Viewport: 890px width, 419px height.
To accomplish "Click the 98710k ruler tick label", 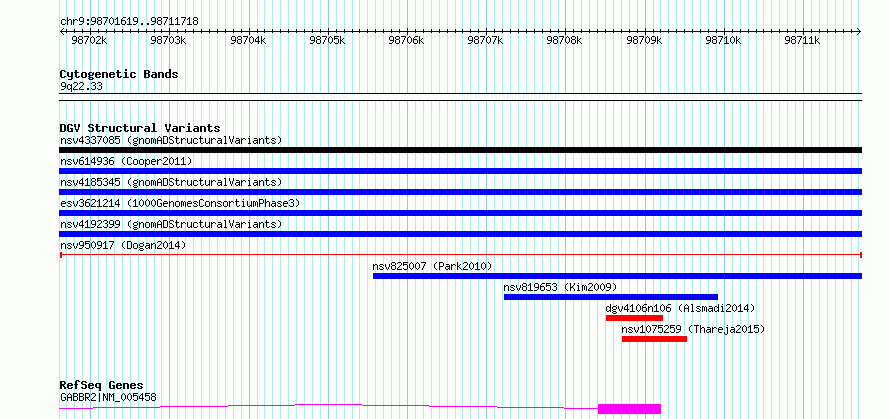I will click(x=724, y=41).
